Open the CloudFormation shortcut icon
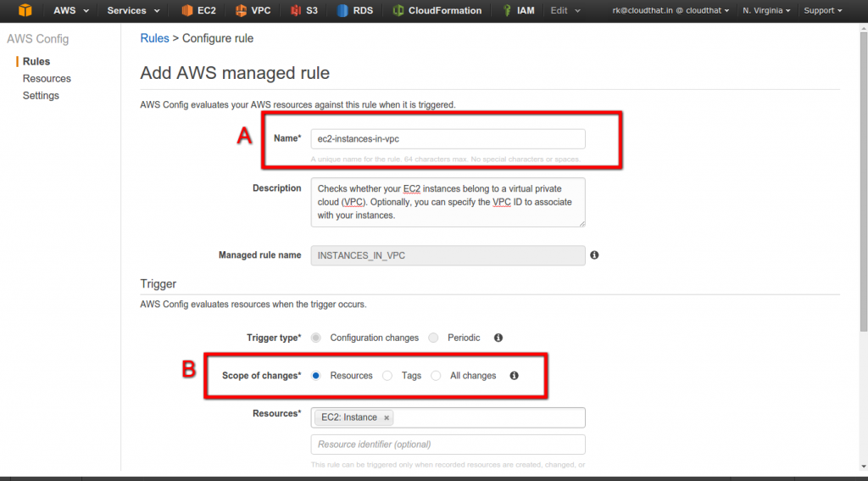The height and width of the screenshot is (481, 868). pos(398,10)
